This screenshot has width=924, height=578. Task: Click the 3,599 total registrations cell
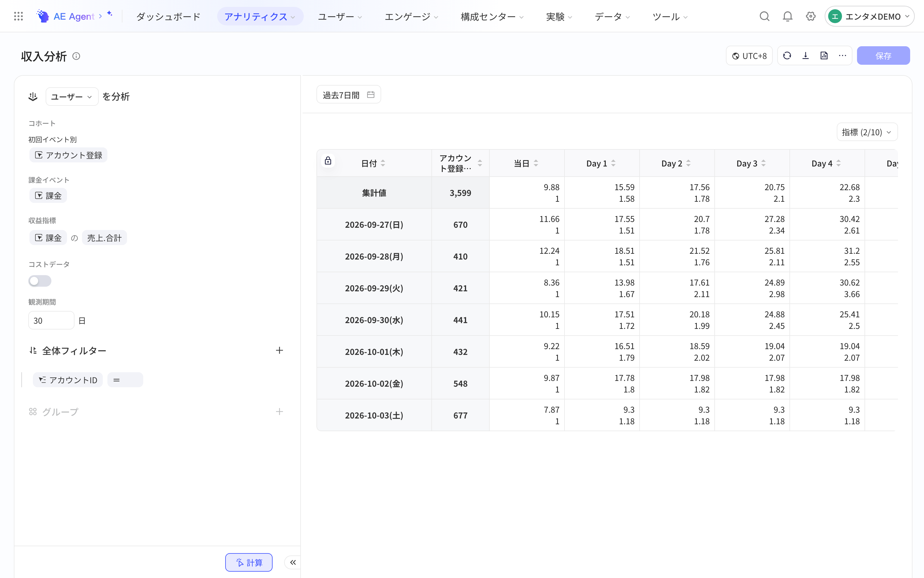point(460,193)
